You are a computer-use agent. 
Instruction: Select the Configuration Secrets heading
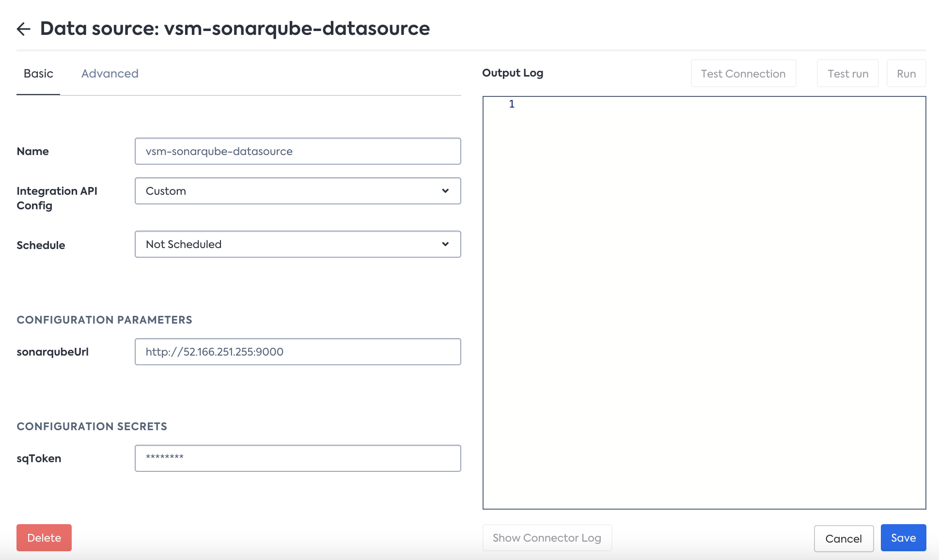(92, 426)
